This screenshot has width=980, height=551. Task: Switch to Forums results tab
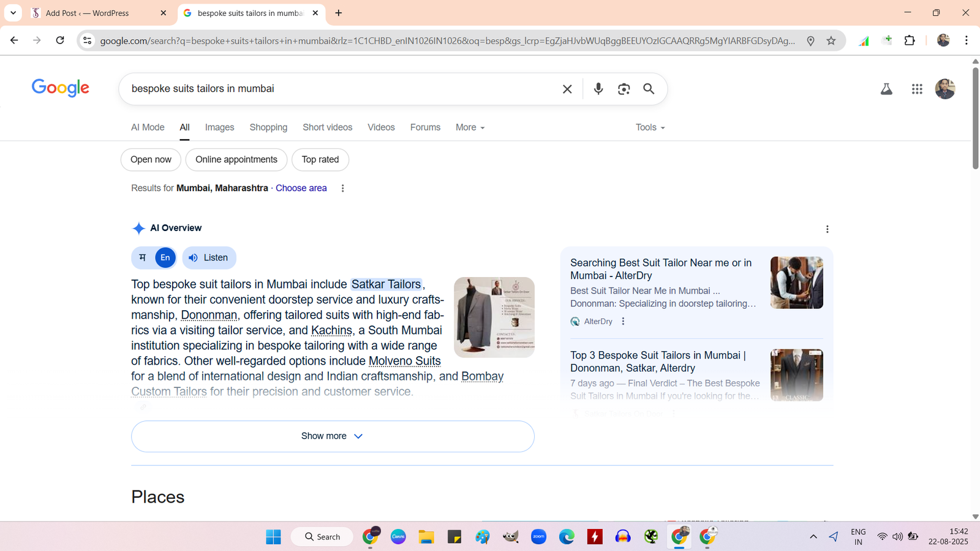point(425,127)
